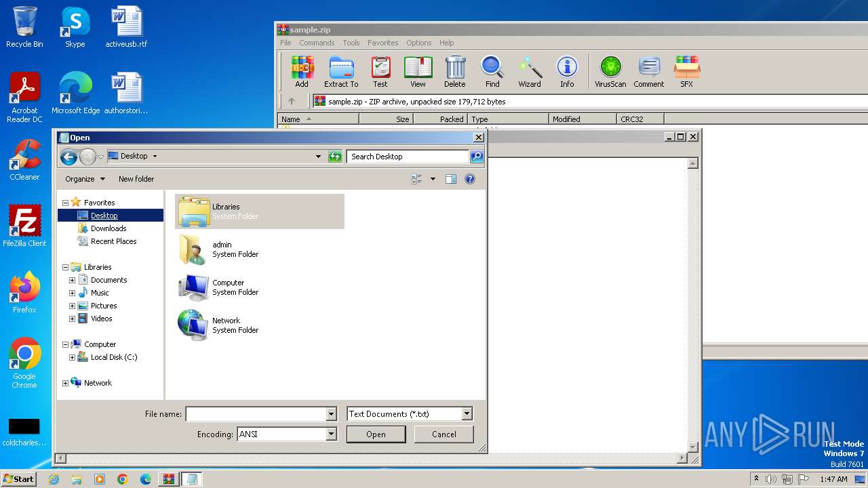The height and width of the screenshot is (488, 868).
Task: Expand the Local Disk (C:) node
Action: click(72, 357)
